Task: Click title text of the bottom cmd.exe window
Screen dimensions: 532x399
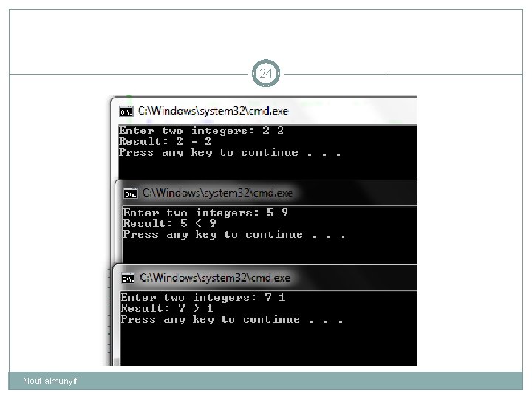Action: 215,278
